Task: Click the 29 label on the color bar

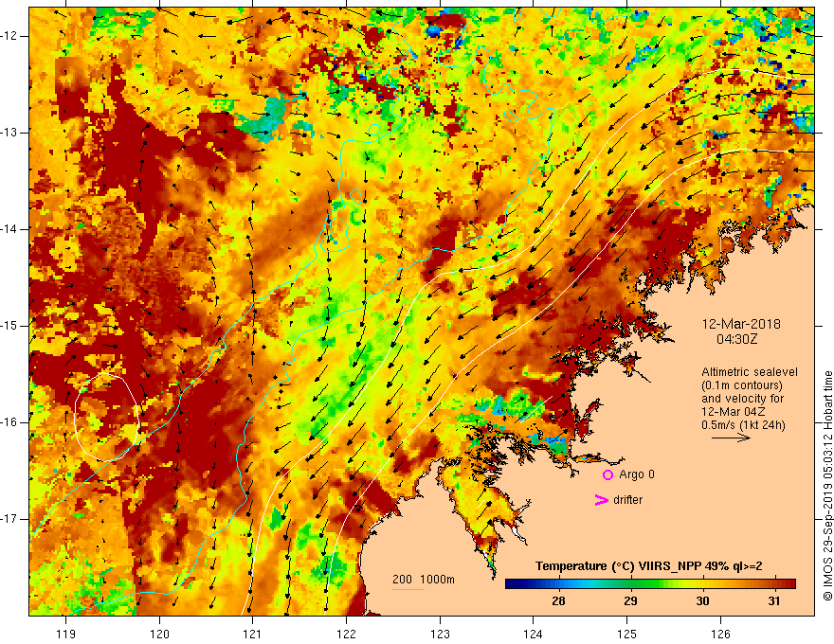Action: (x=630, y=601)
